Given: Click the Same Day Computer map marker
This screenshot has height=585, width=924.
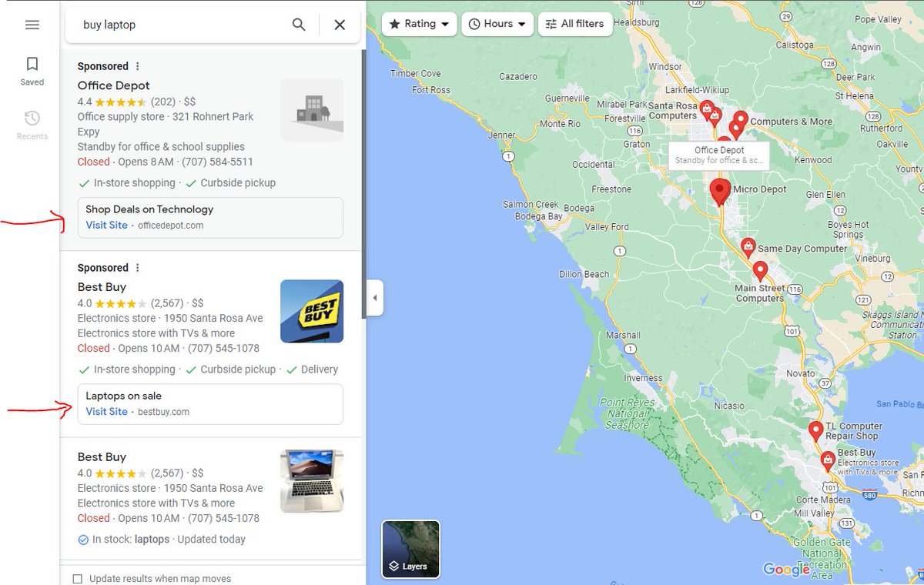Looking at the screenshot, I should [x=748, y=247].
